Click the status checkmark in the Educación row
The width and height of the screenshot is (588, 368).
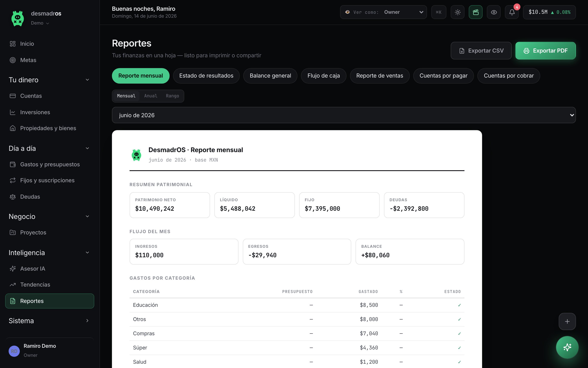tap(459, 306)
